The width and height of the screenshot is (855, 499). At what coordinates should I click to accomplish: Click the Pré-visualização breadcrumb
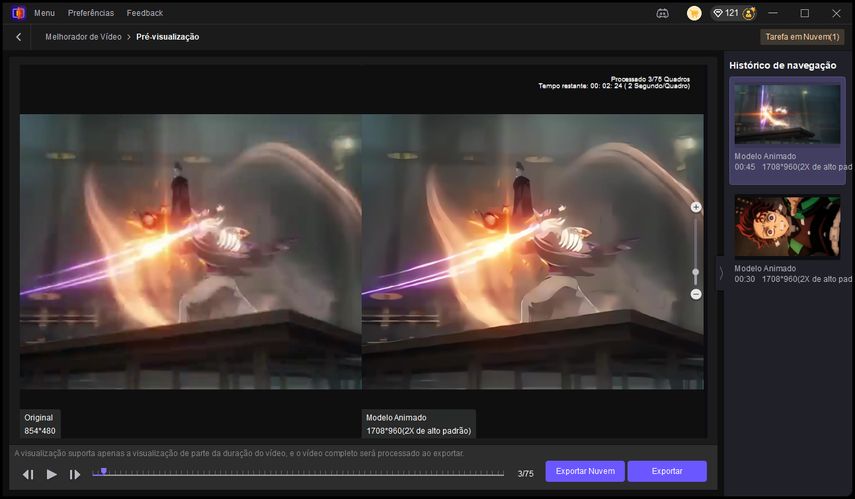(x=167, y=37)
